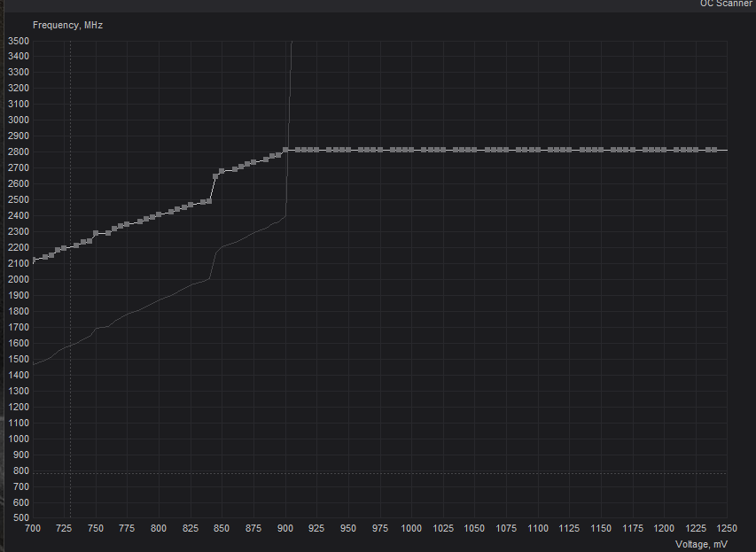Open the OC Scanner button

[726, 4]
